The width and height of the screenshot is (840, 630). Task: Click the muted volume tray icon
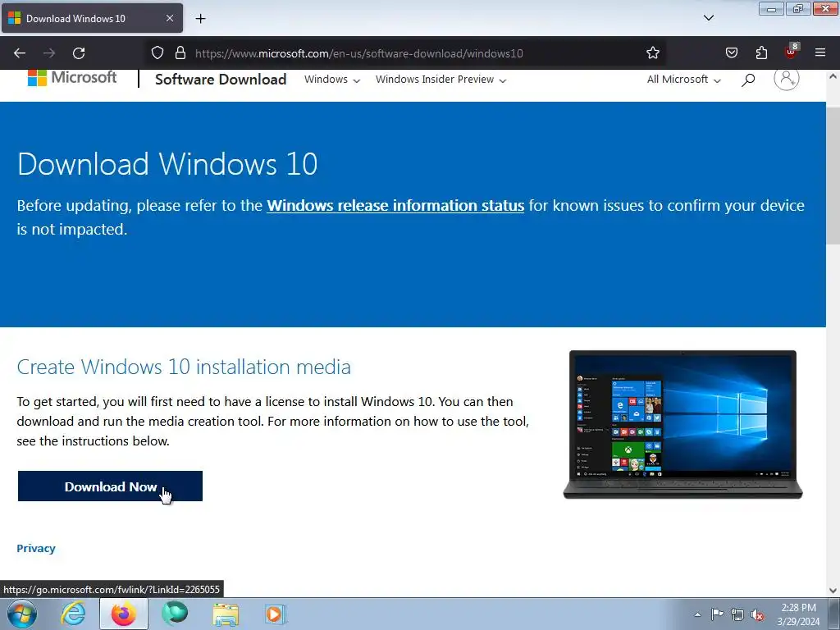click(757, 615)
